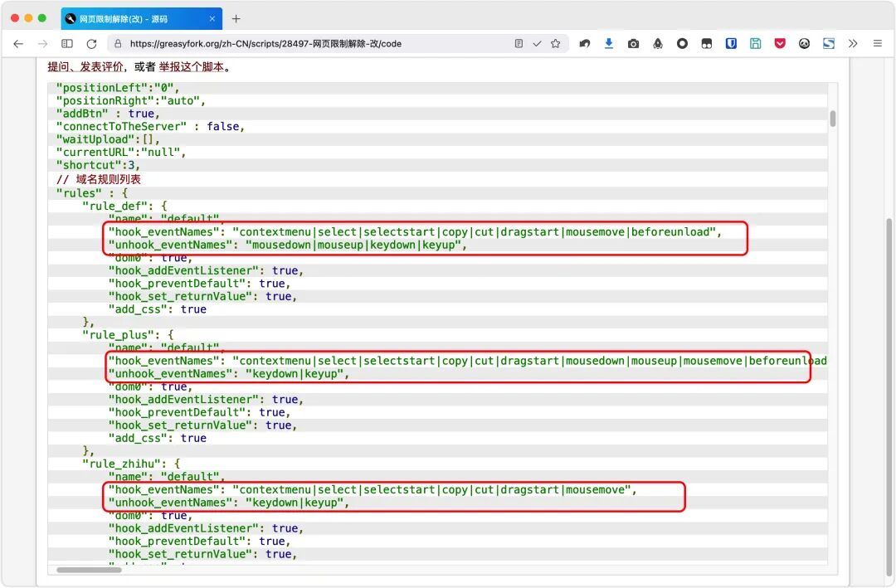Open the Firefox hamburger application menu
896x588 pixels.
point(878,43)
